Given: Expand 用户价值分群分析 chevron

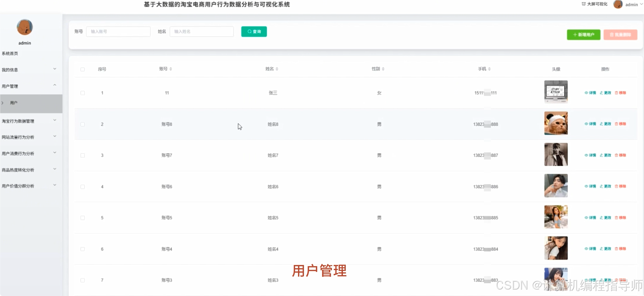Looking at the screenshot, I should pyautogui.click(x=55, y=185).
